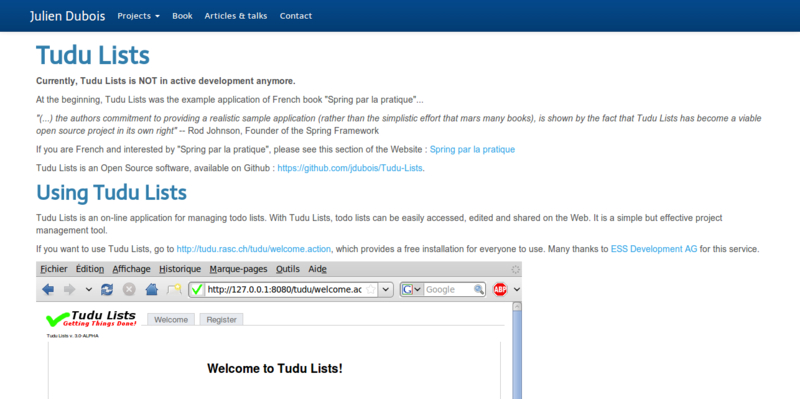Image resolution: width=800 pixels, height=399 pixels.
Task: Click the Using Tudu Lists heading
Action: click(111, 192)
